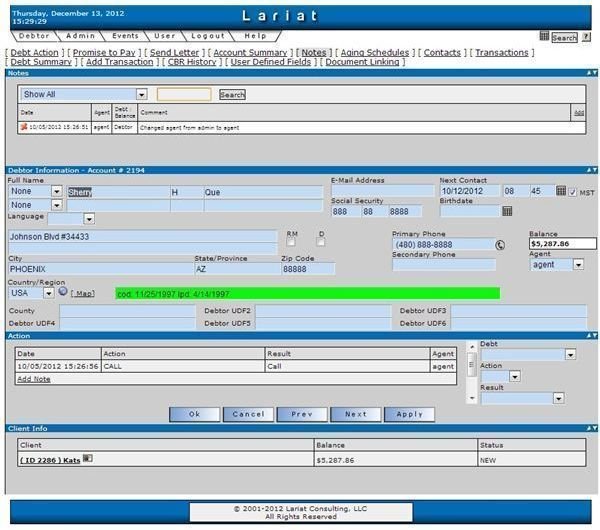Open the Agent dropdown in debtor info

(x=578, y=264)
